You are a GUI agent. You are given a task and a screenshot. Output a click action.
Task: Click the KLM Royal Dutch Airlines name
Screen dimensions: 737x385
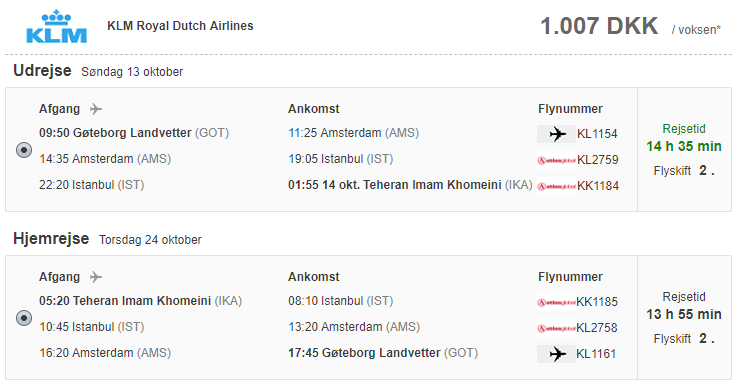tap(180, 26)
